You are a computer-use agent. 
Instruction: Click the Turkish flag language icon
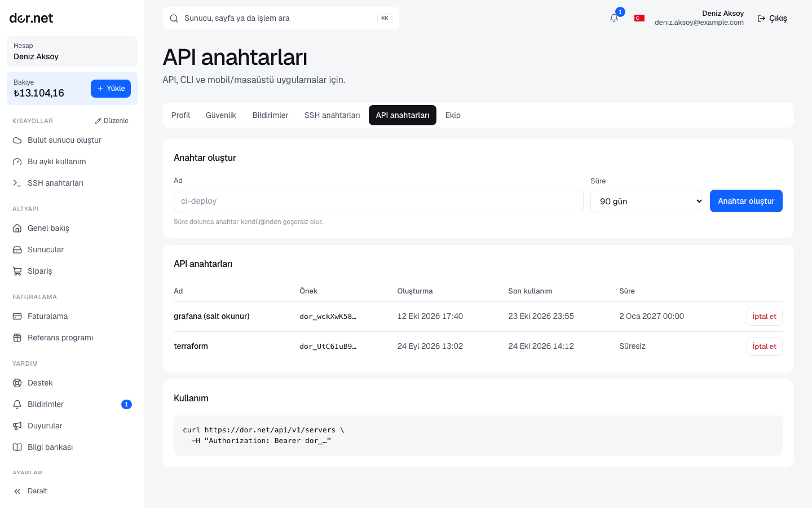point(639,18)
